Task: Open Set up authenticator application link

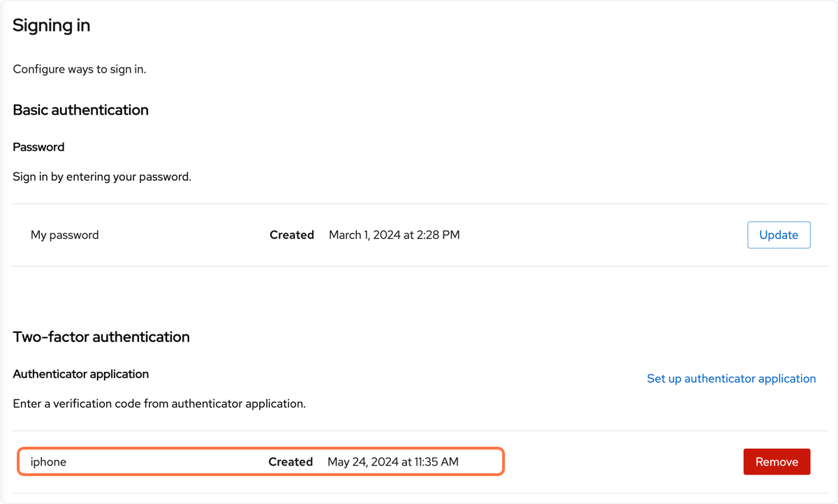Action: [731, 378]
